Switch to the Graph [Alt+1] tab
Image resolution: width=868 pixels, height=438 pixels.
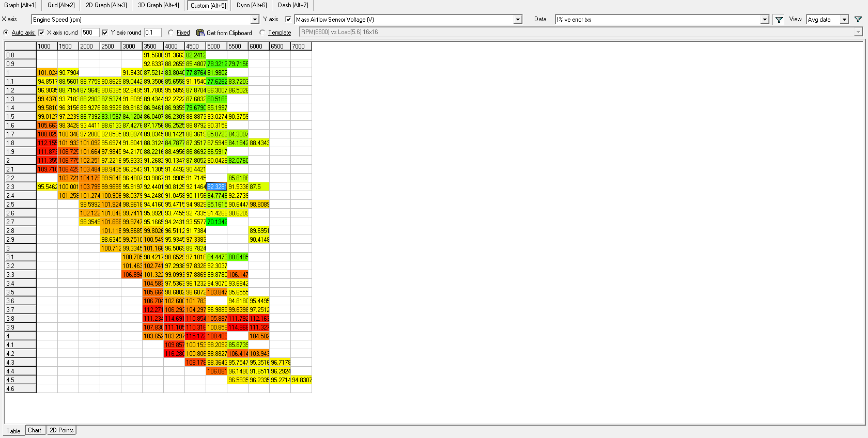20,5
